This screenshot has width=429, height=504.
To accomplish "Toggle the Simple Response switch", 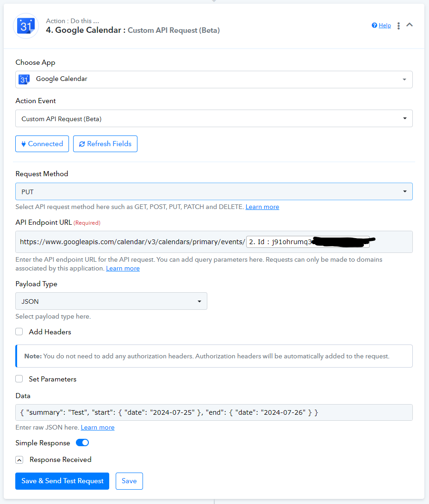I will pos(82,443).
